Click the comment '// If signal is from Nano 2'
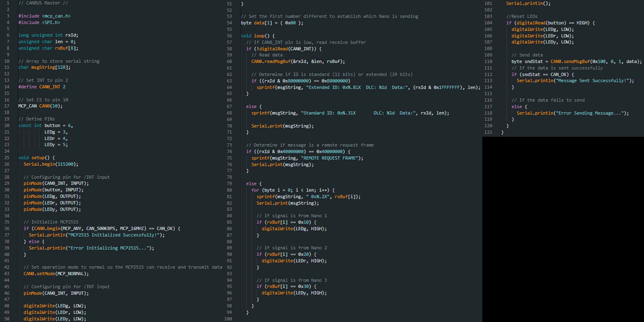Viewport: 644px width, 322px height. [291, 248]
